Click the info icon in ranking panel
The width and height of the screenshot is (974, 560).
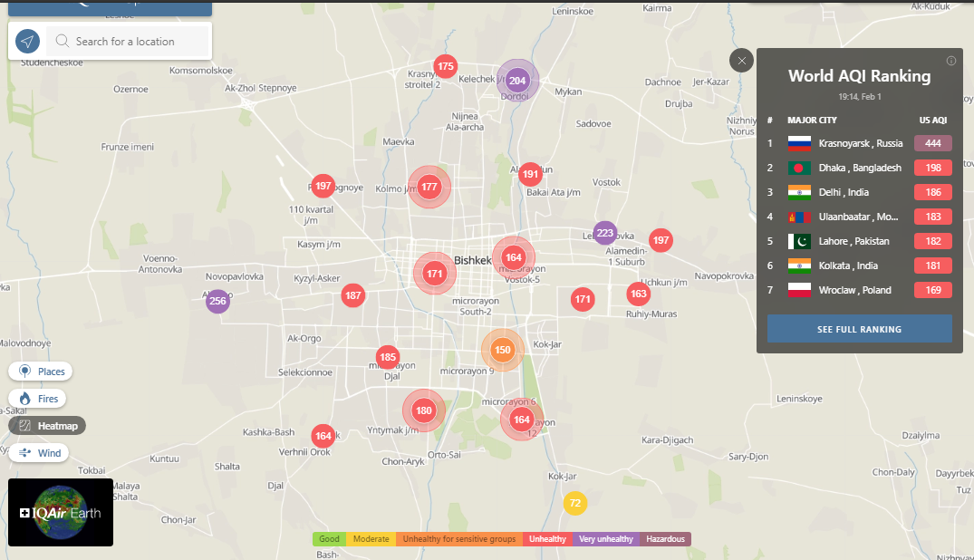pos(950,62)
